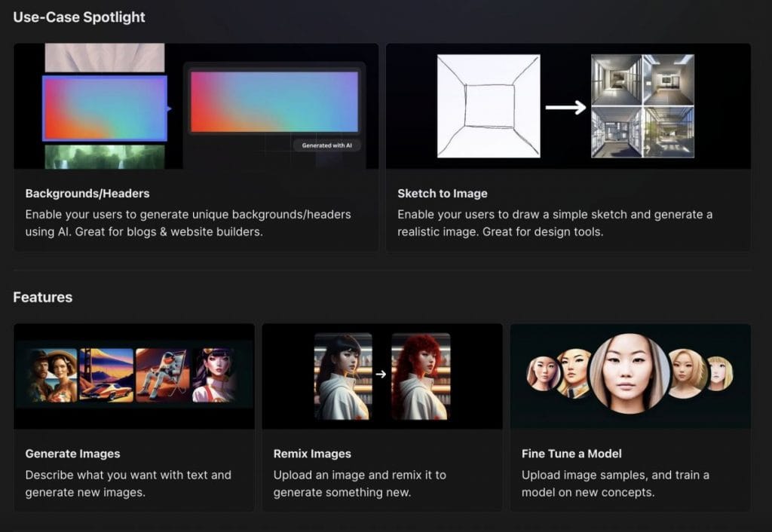Open the Backgrounds/Headers use-case card title
This screenshot has width=772, height=532.
(87, 194)
